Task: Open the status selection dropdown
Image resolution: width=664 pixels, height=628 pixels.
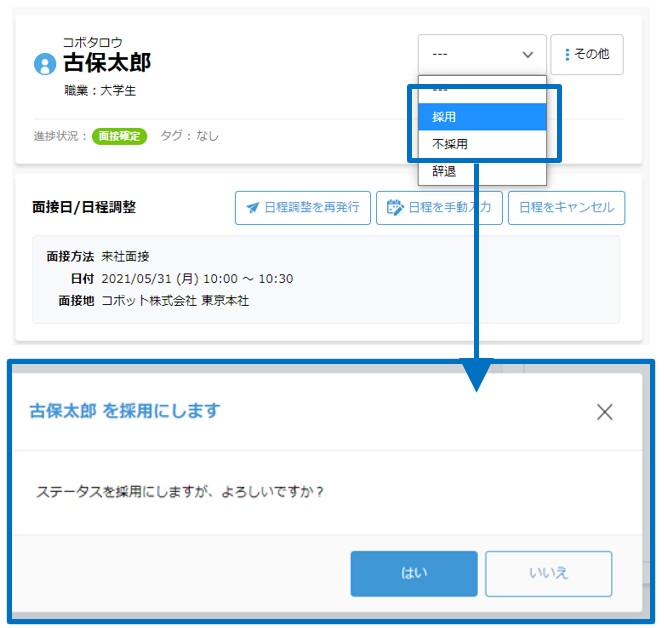Action: point(482,54)
